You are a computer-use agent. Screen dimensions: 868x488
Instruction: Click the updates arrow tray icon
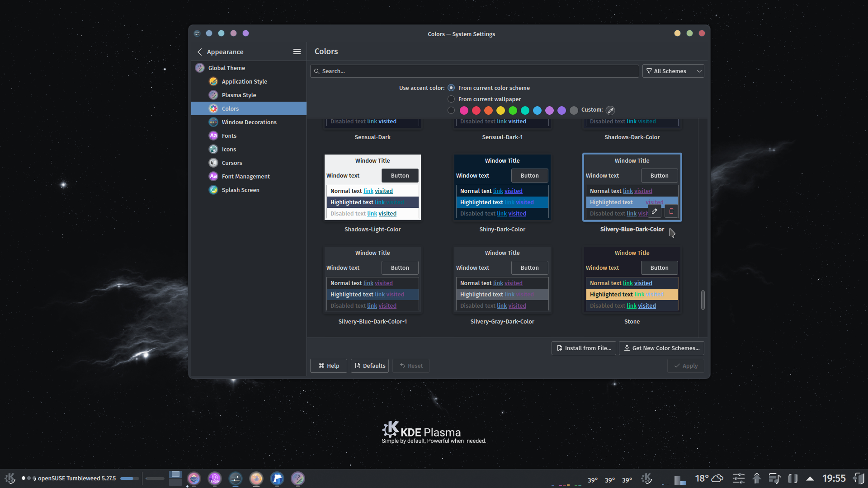tap(757, 479)
